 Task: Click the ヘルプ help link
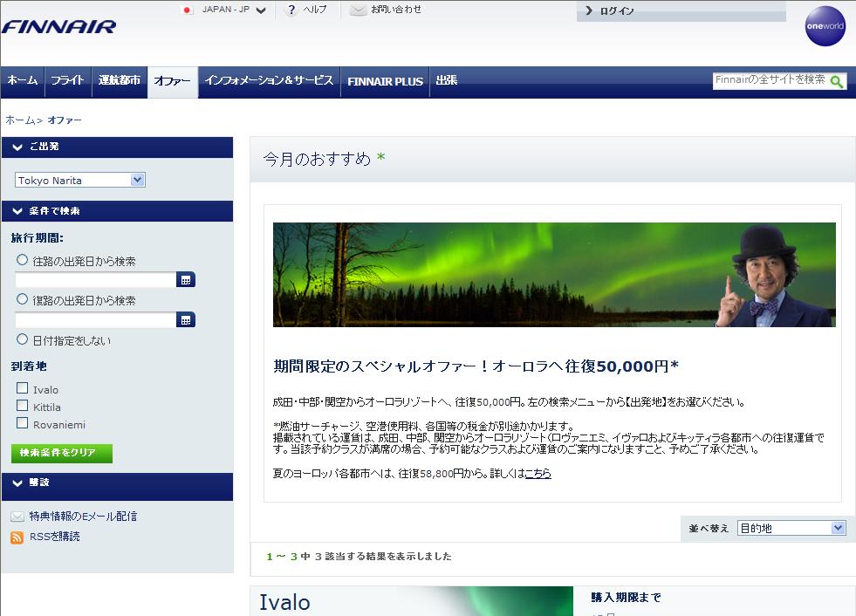click(x=315, y=10)
